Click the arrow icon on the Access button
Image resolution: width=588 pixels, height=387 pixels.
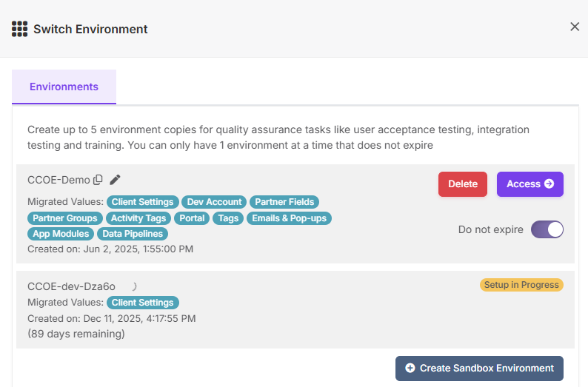tap(549, 184)
